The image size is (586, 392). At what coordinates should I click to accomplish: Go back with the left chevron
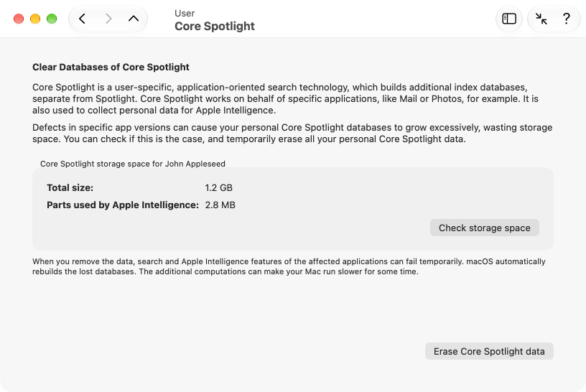point(82,19)
